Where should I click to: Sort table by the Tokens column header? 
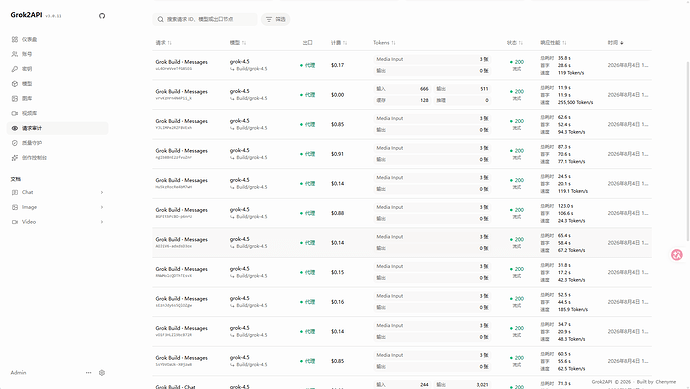pos(384,43)
